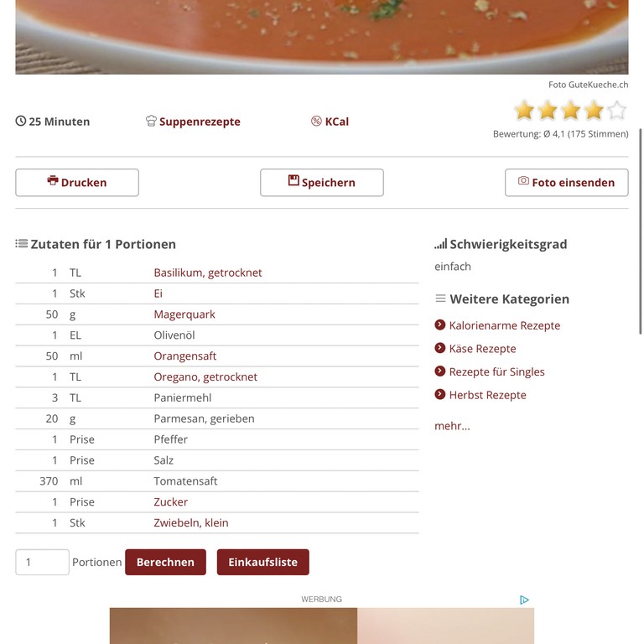Click the arrow icon beside Kalorienarme Rezepte

click(x=440, y=325)
